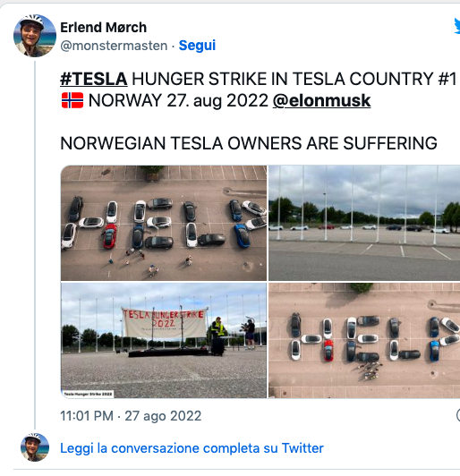Open Erlend Mørch's profile avatar at top

coord(35,36)
